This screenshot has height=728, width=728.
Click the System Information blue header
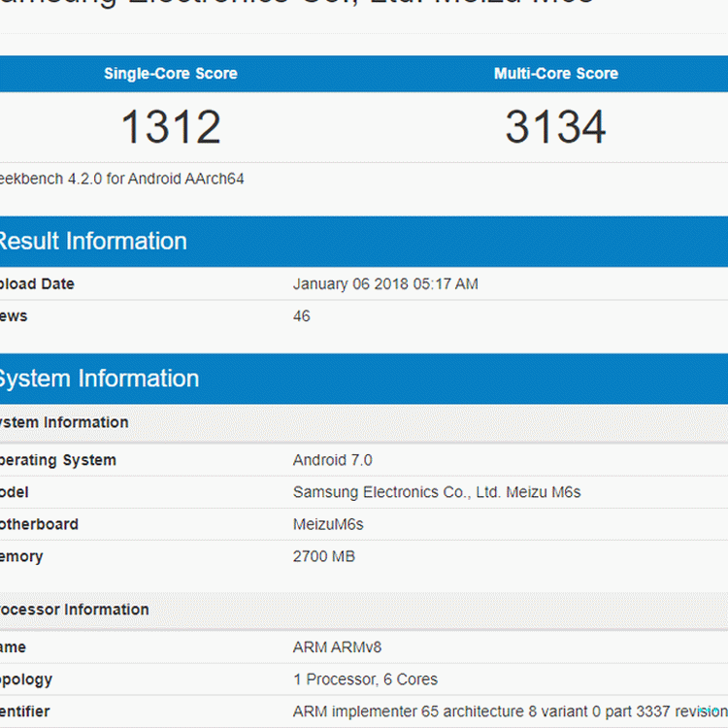pos(364,379)
